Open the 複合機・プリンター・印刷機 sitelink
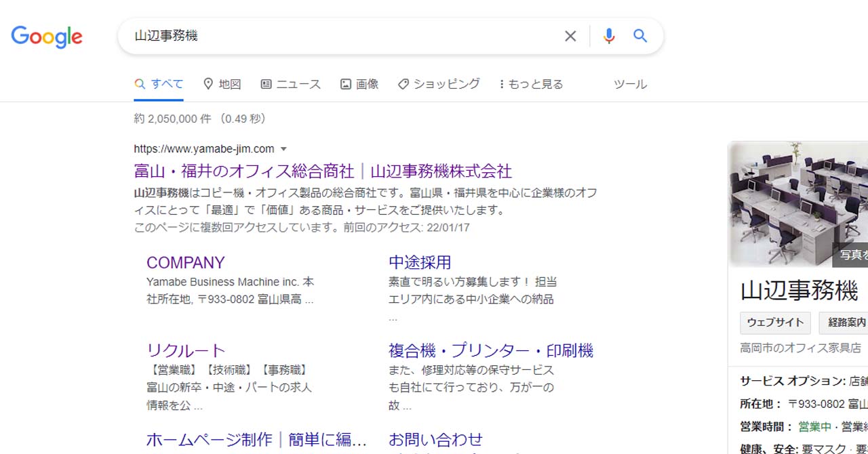Viewport: 868px width, 454px height. (x=491, y=350)
